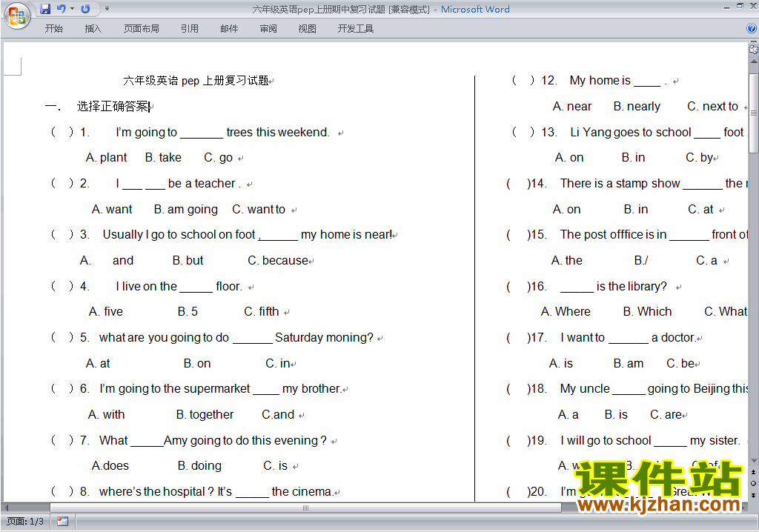759x532 pixels.
Task: Go to previous page double-arrow button
Action: click(753, 472)
